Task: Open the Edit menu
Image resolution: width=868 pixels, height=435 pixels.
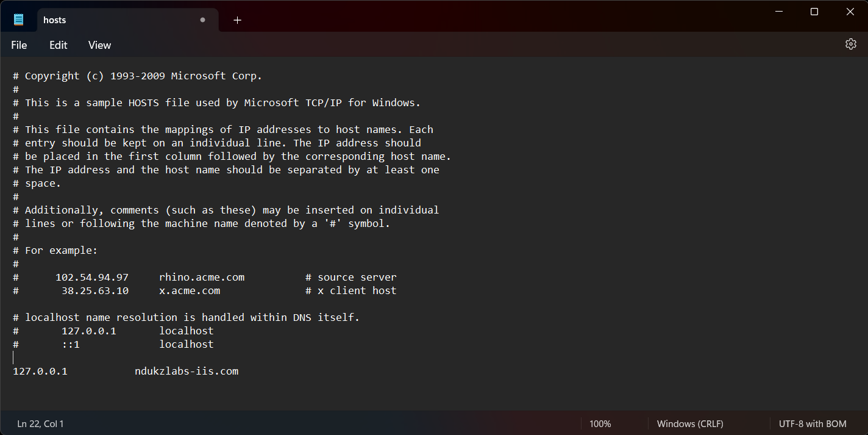Action: pyautogui.click(x=58, y=45)
